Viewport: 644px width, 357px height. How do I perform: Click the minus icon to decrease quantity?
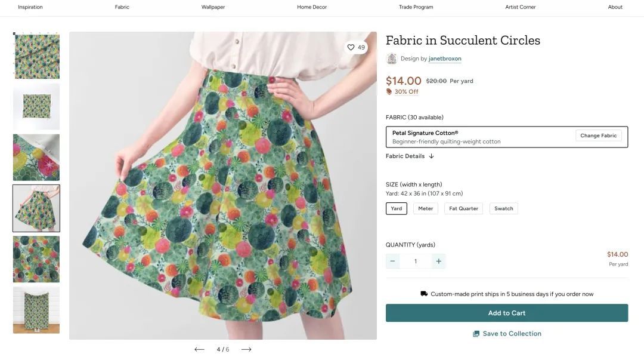click(x=392, y=261)
